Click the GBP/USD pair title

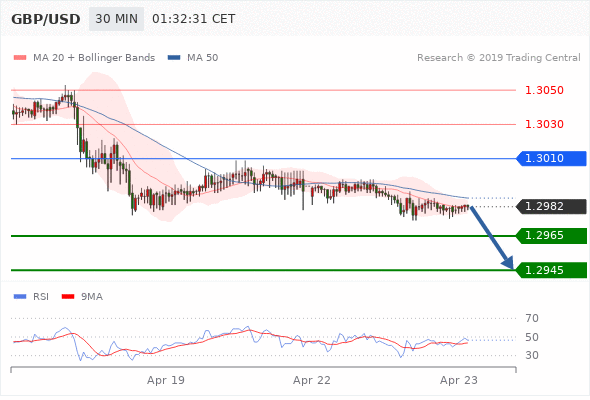pyautogui.click(x=46, y=19)
